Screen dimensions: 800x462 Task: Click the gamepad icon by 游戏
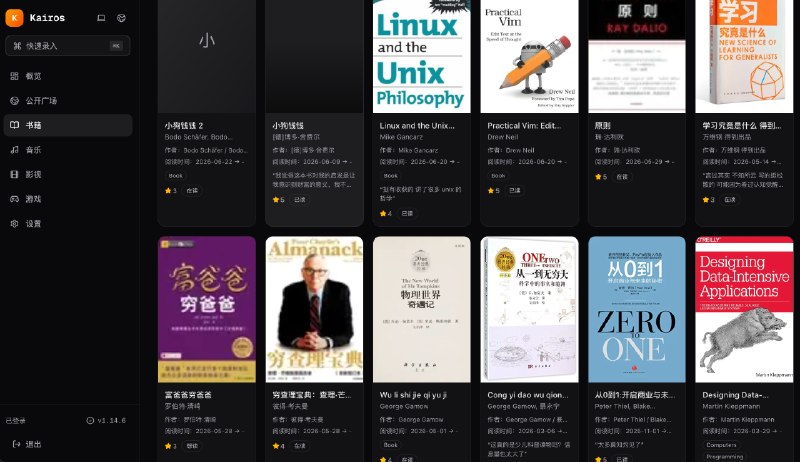pos(14,199)
